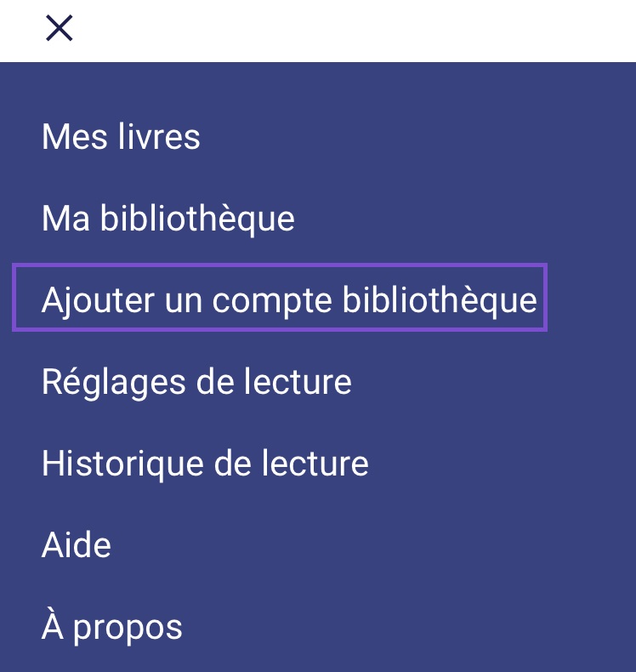Click the Mes livres text
Screen dimensions: 636x672
click(x=122, y=137)
